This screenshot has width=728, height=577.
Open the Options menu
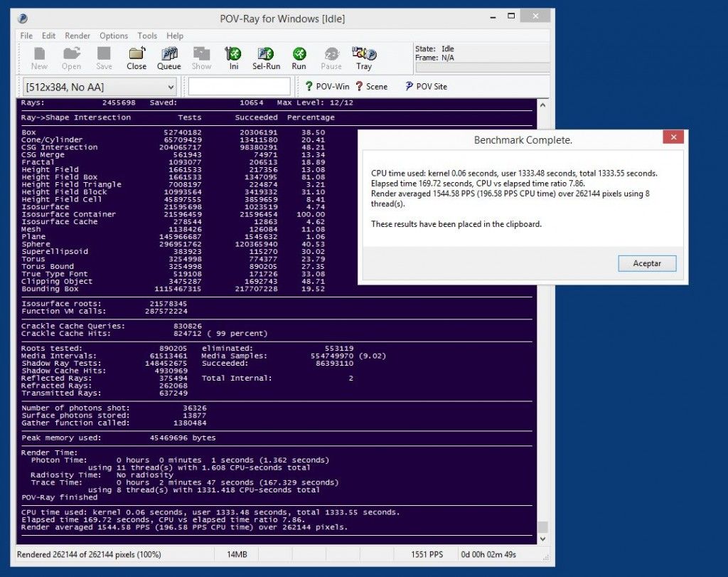tap(113, 36)
